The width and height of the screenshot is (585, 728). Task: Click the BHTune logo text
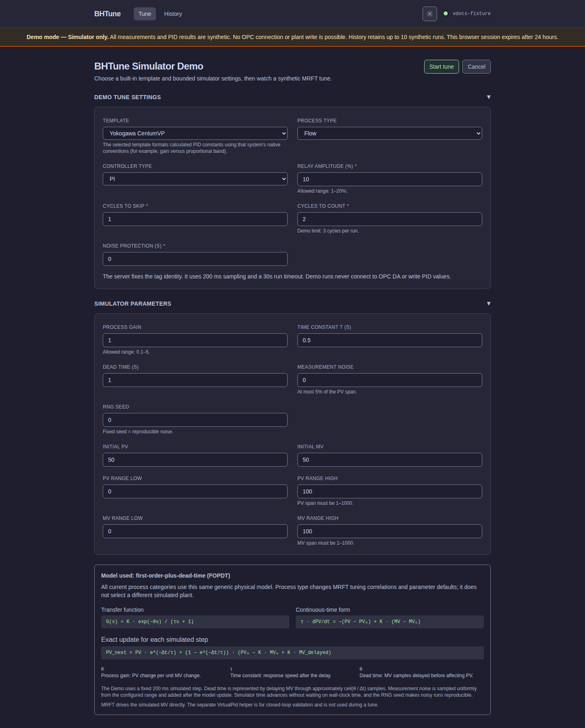107,14
